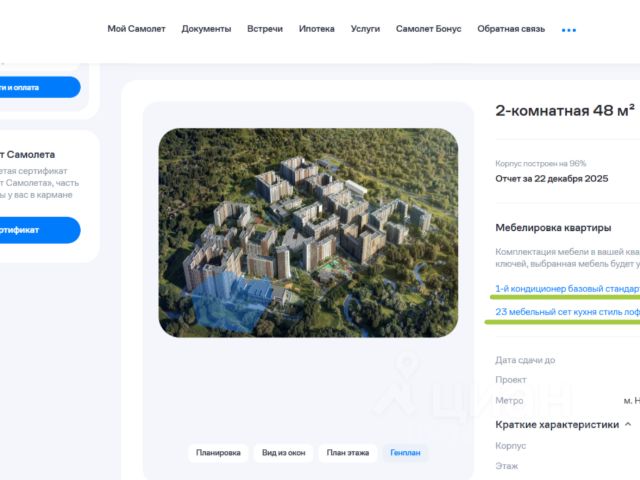
Task: Collapse Краткие характеристики section chevron
Action: point(628,424)
